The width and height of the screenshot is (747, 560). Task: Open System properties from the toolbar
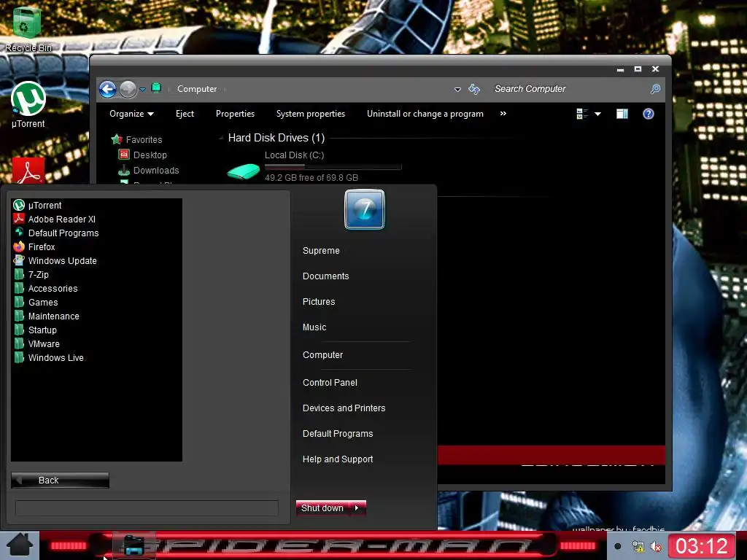tap(311, 114)
